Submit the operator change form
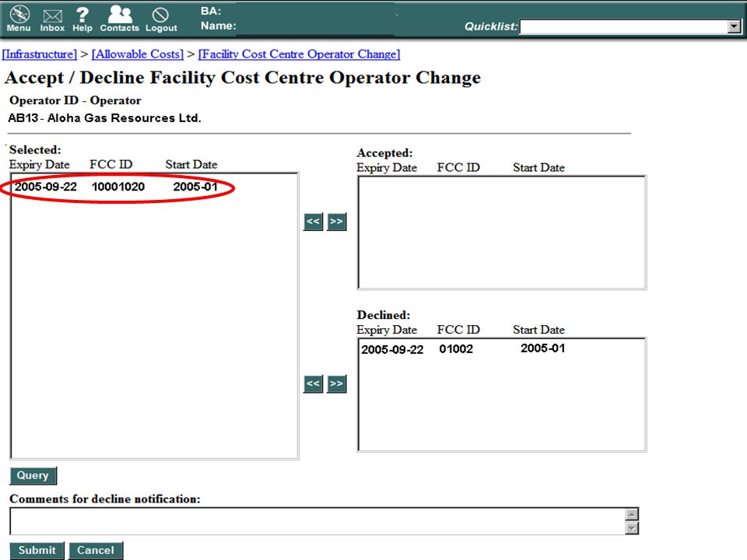This screenshot has width=747, height=560. (x=37, y=551)
